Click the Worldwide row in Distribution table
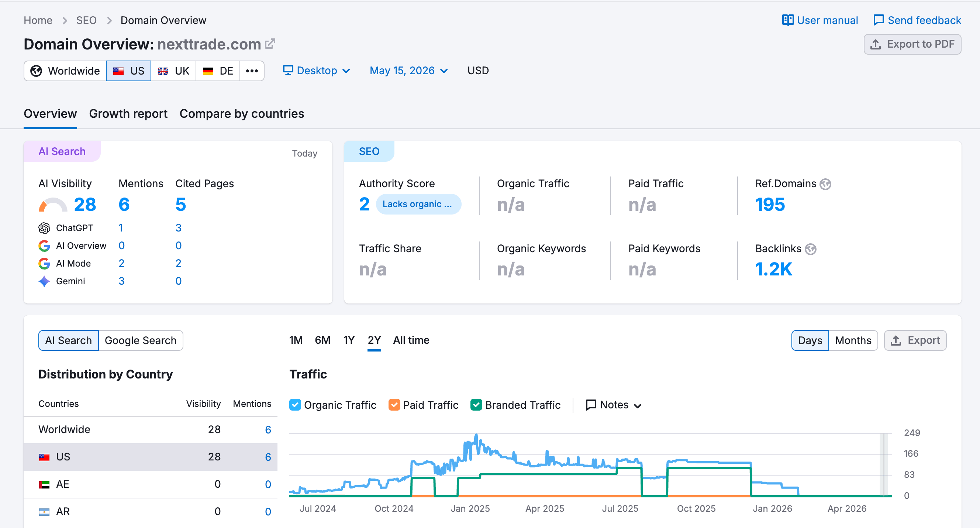 [x=151, y=429]
